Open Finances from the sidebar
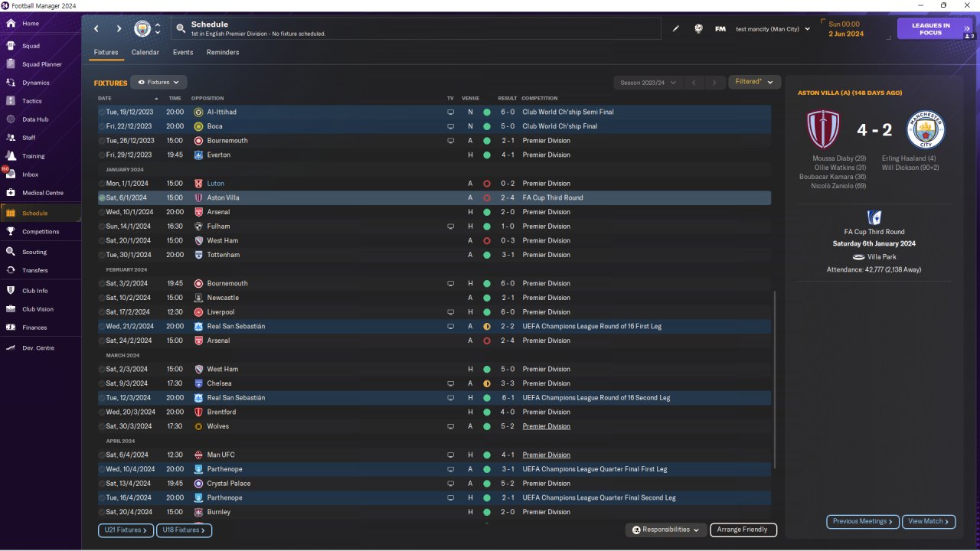This screenshot has width=980, height=551. click(34, 328)
